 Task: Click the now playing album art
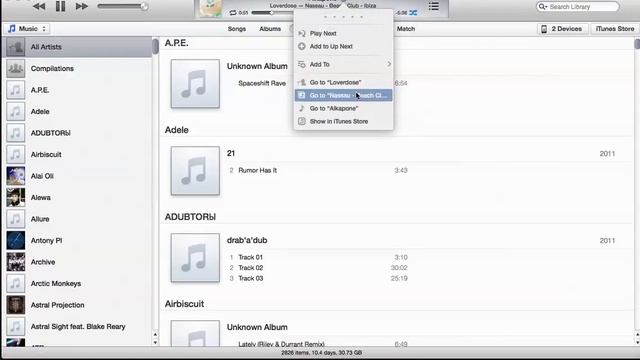coord(211,8)
